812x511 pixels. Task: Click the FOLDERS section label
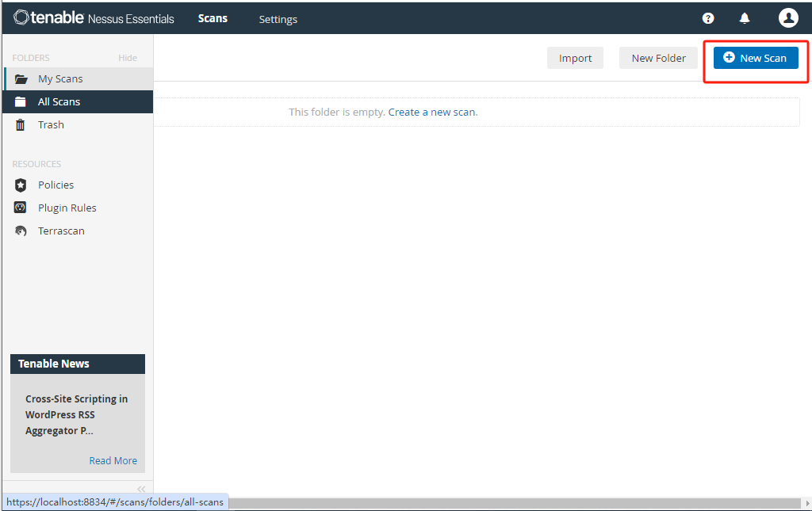pyautogui.click(x=31, y=58)
